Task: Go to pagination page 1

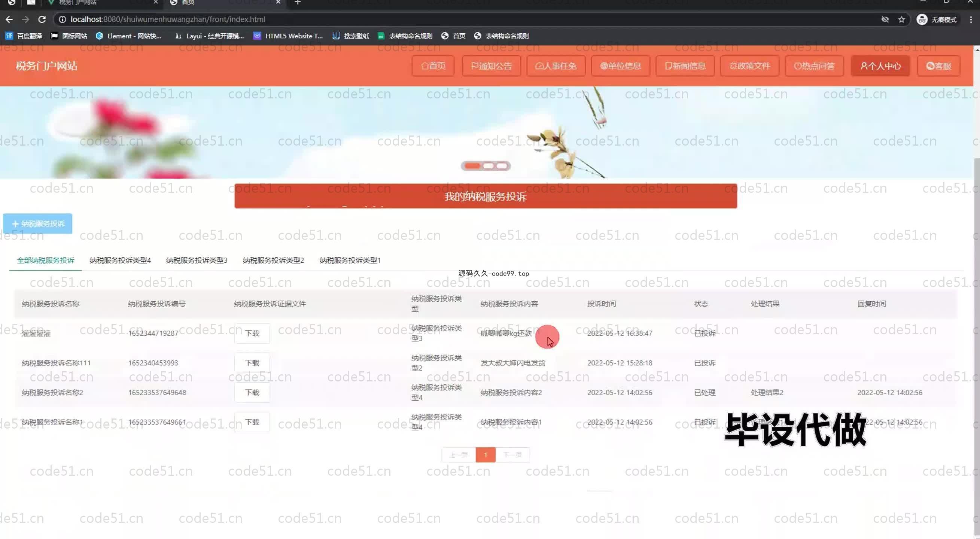Action: tap(486, 455)
